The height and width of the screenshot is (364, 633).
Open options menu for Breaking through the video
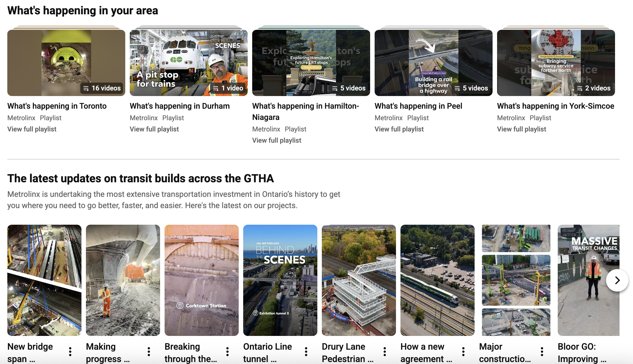pos(227,352)
